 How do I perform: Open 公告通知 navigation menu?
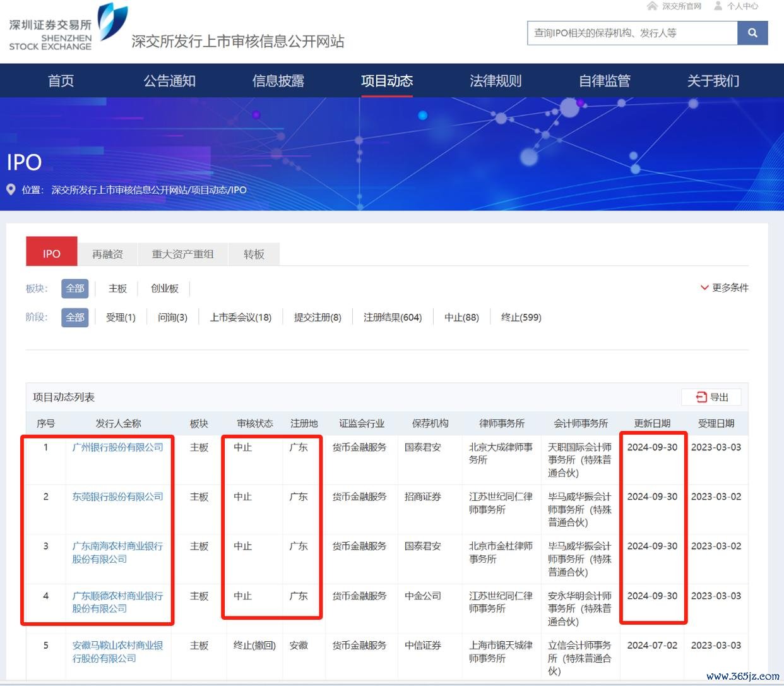point(169,81)
